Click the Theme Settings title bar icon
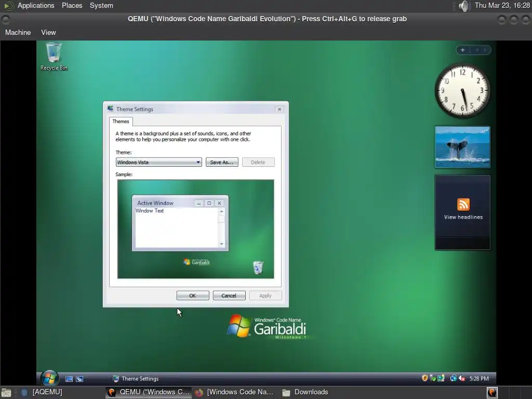The width and height of the screenshot is (532, 399). click(x=110, y=109)
